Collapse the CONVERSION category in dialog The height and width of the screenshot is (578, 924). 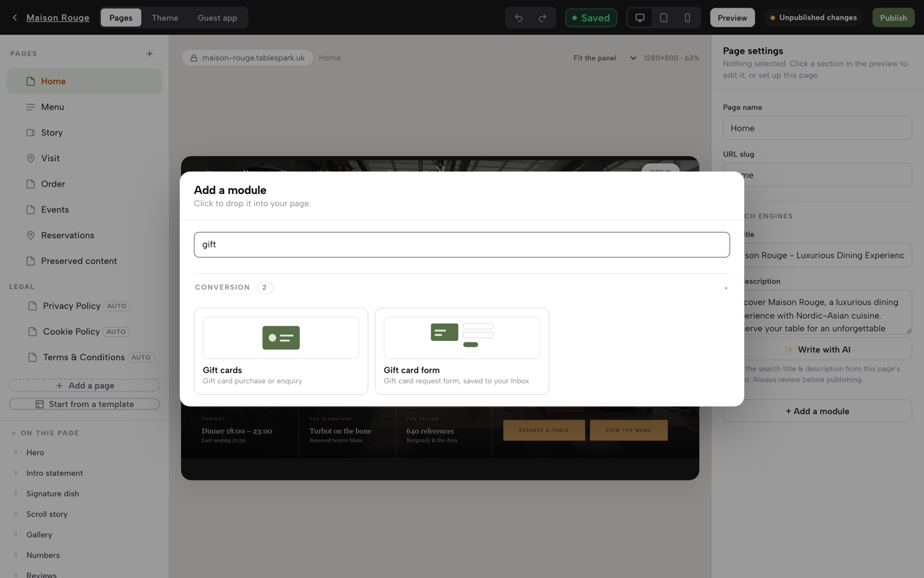(726, 288)
